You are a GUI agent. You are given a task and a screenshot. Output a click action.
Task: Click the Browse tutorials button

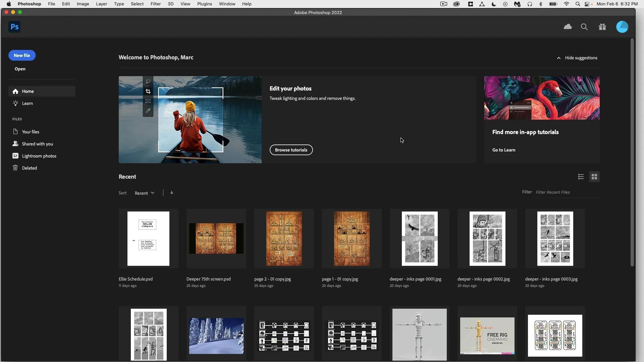(x=291, y=150)
